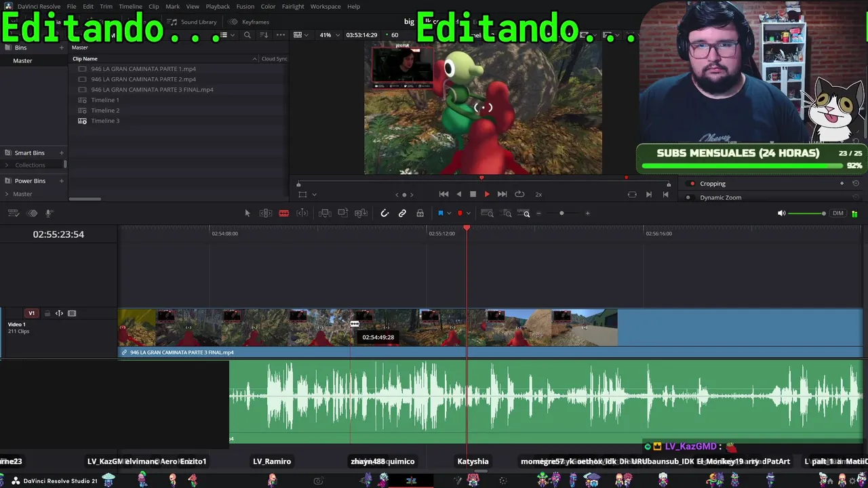The height and width of the screenshot is (488, 868).
Task: Play the timeline in reverse
Action: pos(459,195)
